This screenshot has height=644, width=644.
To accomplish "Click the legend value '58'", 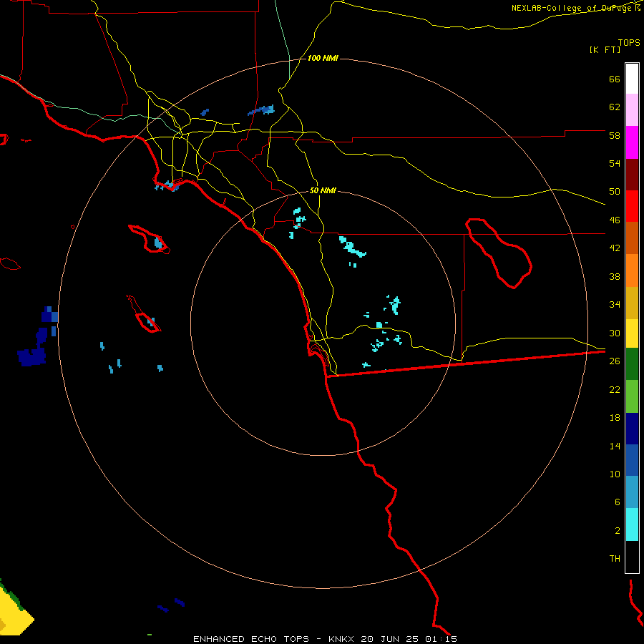I will coord(615,135).
